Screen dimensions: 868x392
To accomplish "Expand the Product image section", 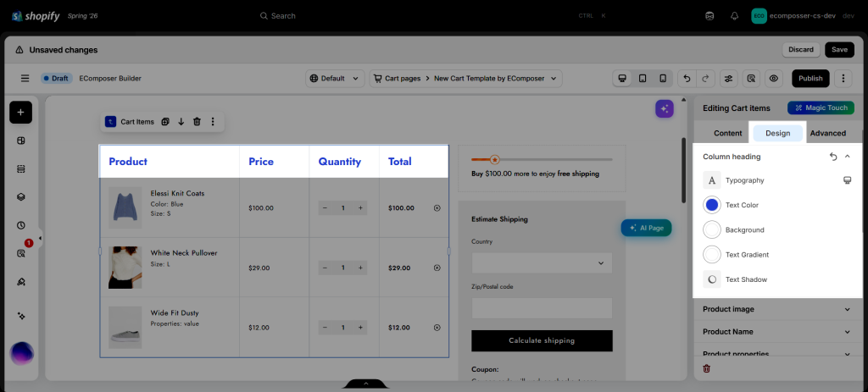I will point(777,309).
